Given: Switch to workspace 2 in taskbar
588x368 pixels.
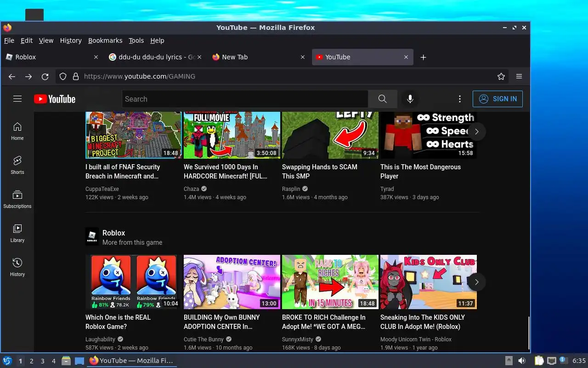Looking at the screenshot, I should pyautogui.click(x=32, y=361).
